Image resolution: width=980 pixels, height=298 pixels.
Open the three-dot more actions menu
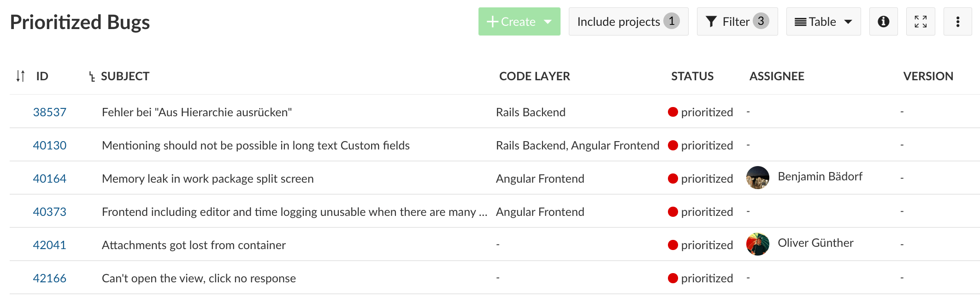pos(957,22)
